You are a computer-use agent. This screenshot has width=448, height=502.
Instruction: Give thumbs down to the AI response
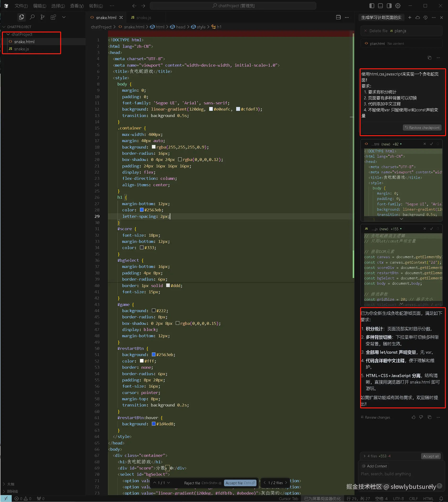(x=421, y=417)
